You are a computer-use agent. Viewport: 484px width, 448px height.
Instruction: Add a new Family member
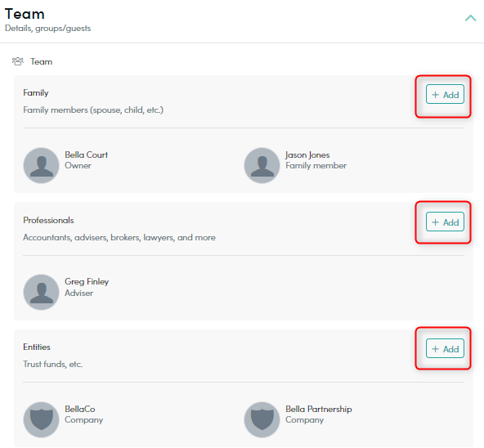pos(445,94)
